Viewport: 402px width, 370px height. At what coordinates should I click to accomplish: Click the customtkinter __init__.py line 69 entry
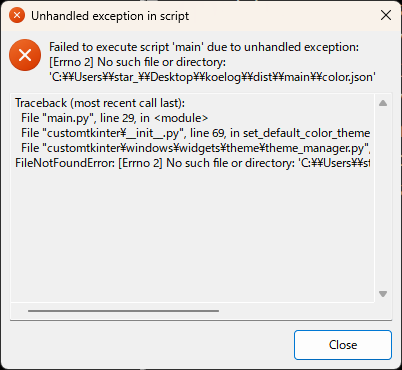click(195, 133)
